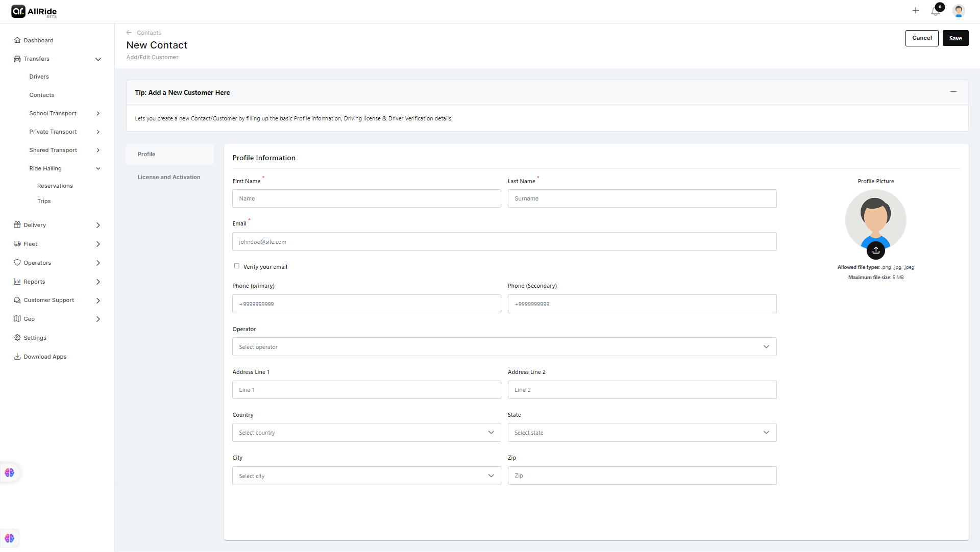Collapse the tip panel with the minus icon
The height and width of the screenshot is (552, 980).
click(x=953, y=92)
